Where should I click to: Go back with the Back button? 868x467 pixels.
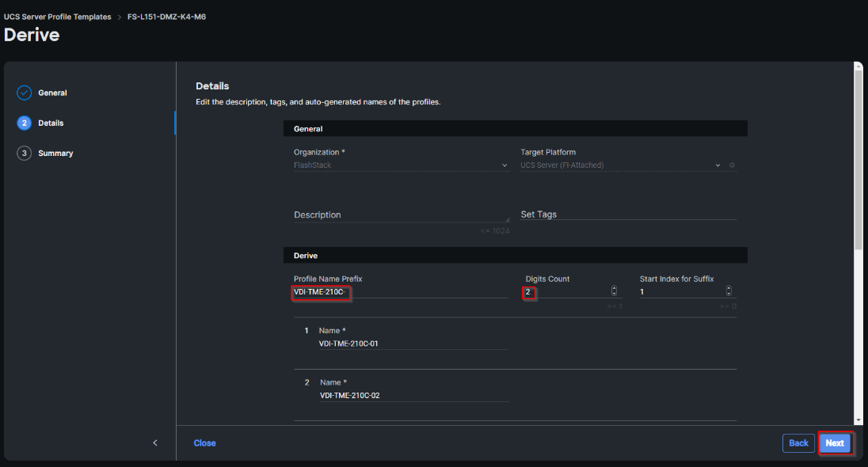click(798, 443)
